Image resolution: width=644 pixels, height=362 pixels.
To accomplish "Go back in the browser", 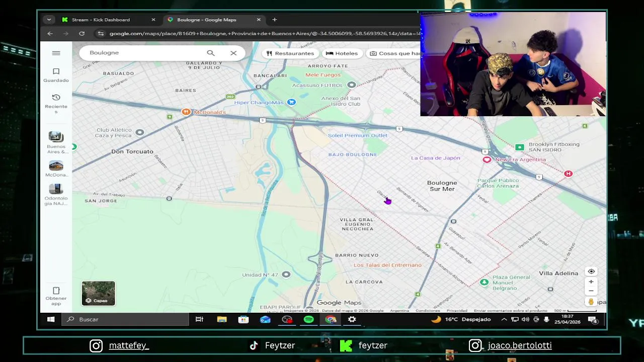I will (x=50, y=33).
